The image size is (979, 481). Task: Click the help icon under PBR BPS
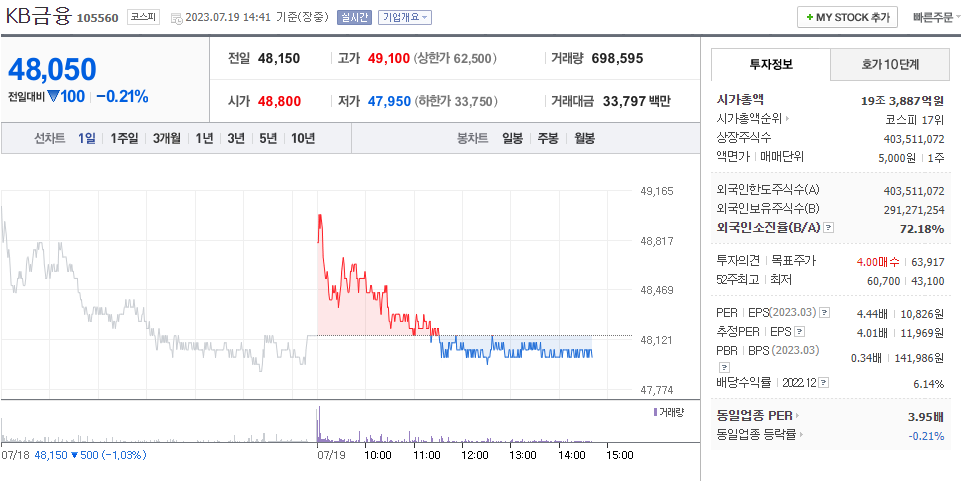[x=725, y=367]
